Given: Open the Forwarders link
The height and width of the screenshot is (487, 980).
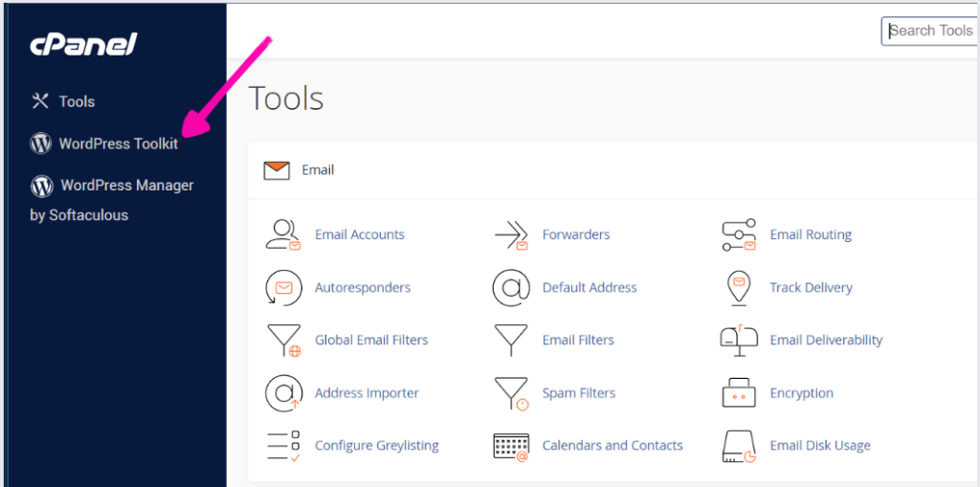Looking at the screenshot, I should pyautogui.click(x=576, y=235).
